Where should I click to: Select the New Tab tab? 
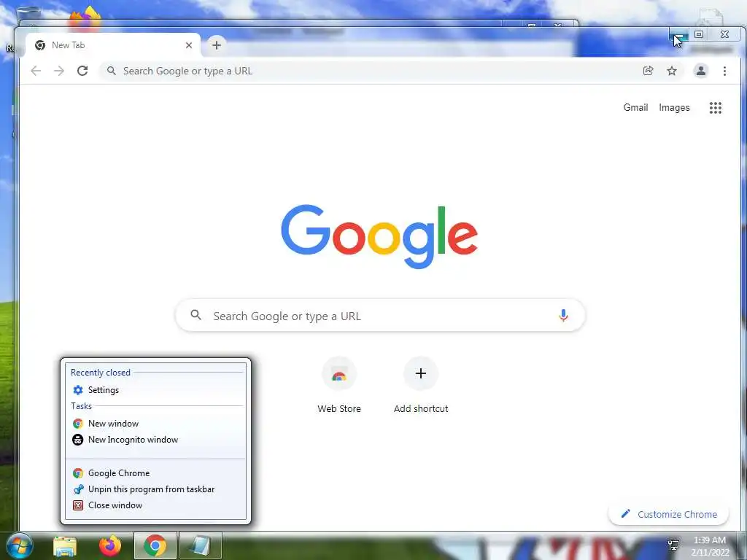[x=113, y=45]
